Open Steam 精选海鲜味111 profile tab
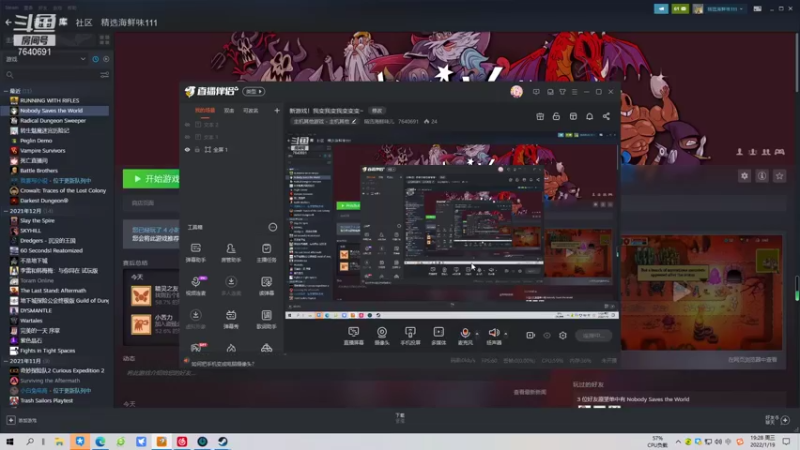This screenshot has height=450, width=800. click(129, 22)
